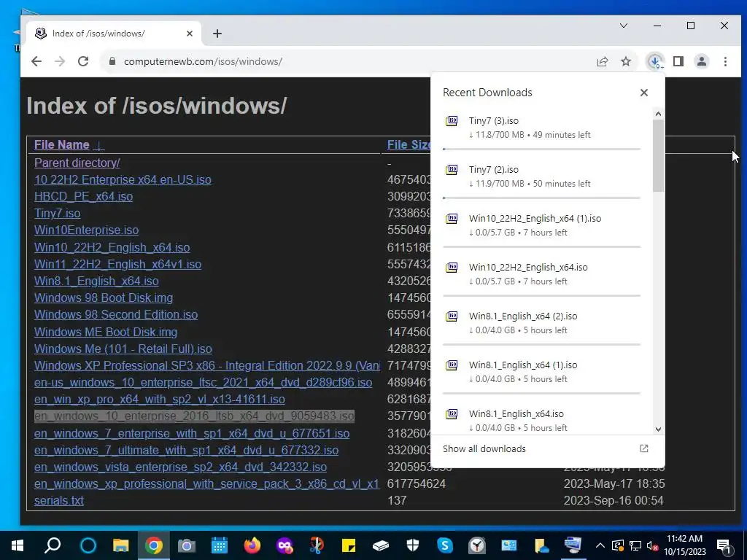
Task: Reload the current page
Action: click(x=83, y=61)
